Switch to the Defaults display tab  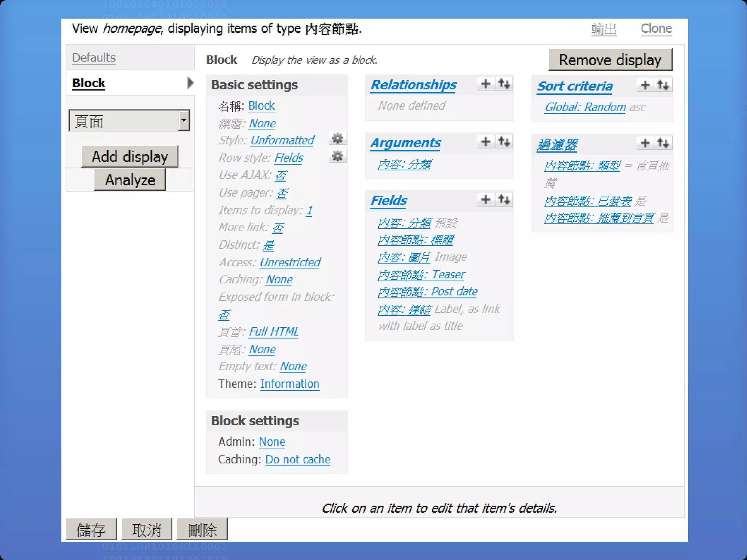pos(94,58)
